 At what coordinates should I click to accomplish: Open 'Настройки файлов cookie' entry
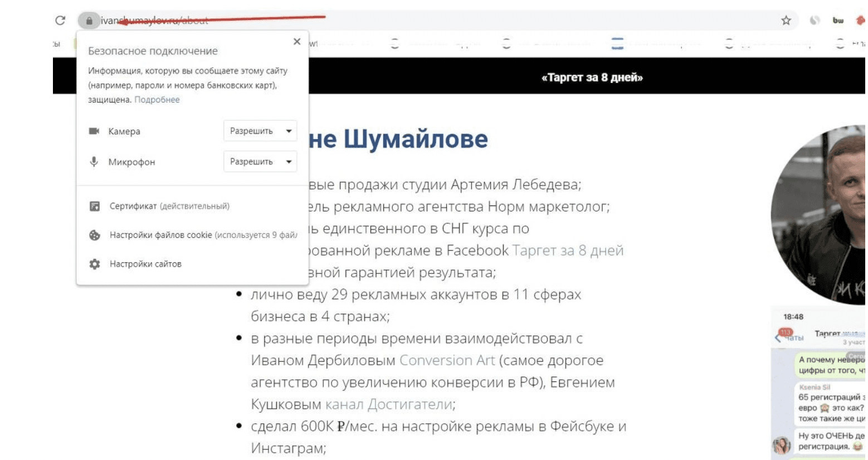[x=203, y=235]
